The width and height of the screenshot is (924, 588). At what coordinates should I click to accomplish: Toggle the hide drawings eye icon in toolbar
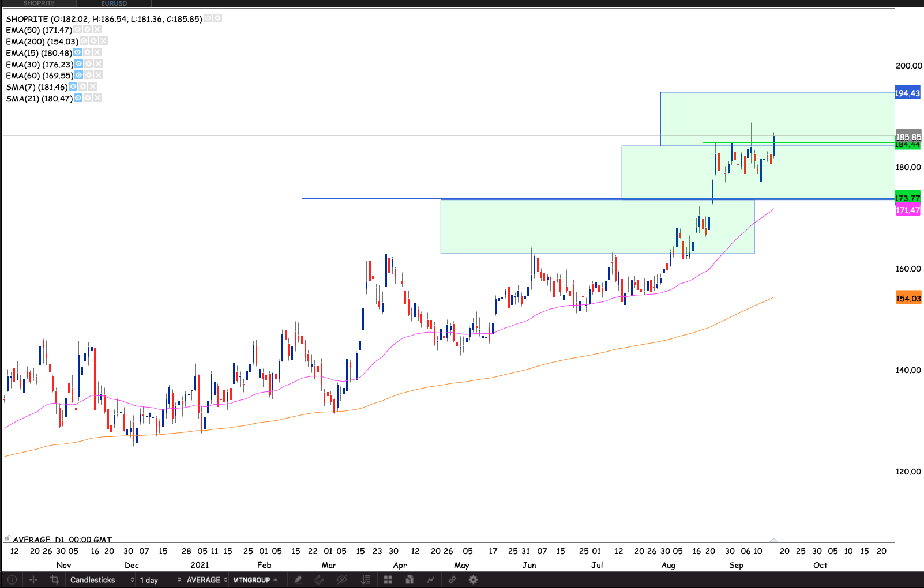click(341, 580)
